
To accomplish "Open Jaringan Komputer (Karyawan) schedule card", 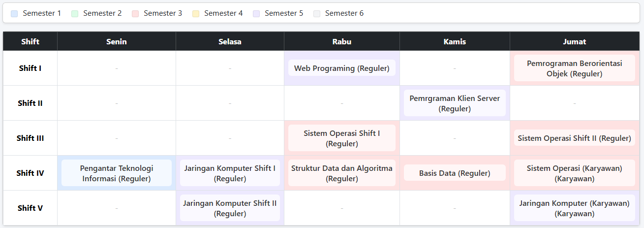I will coord(574,208).
